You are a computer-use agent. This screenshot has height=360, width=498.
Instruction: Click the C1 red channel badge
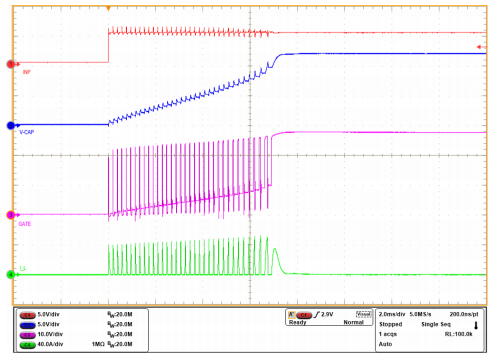point(28,315)
